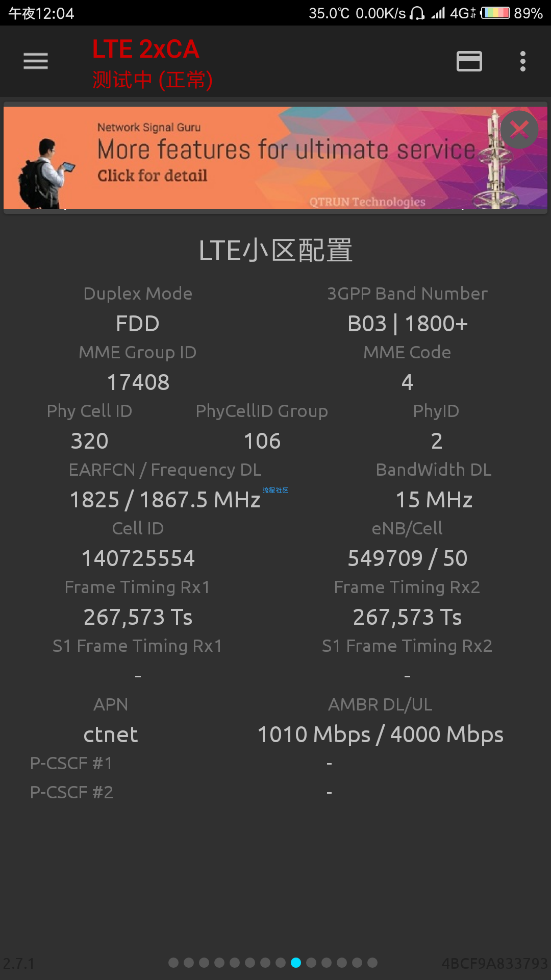The width and height of the screenshot is (551, 980).
Task: Select the first page indicator dot
Action: (x=173, y=963)
